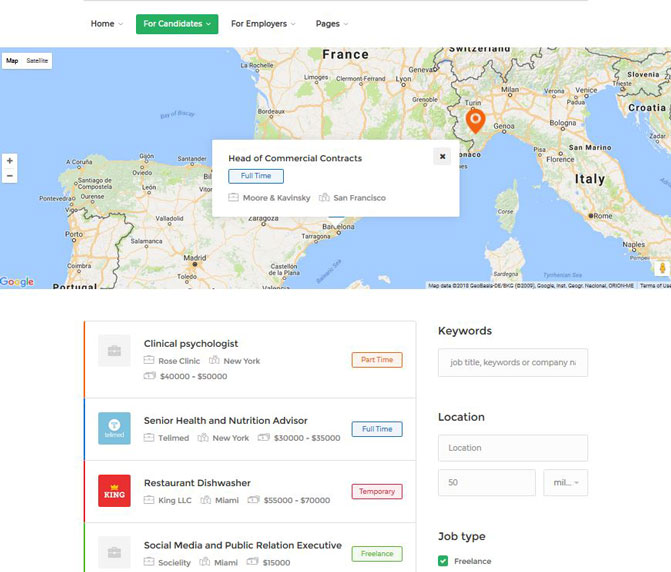Click salary icon beside $40000 - $50000
The height and width of the screenshot is (572, 671).
pyautogui.click(x=149, y=376)
